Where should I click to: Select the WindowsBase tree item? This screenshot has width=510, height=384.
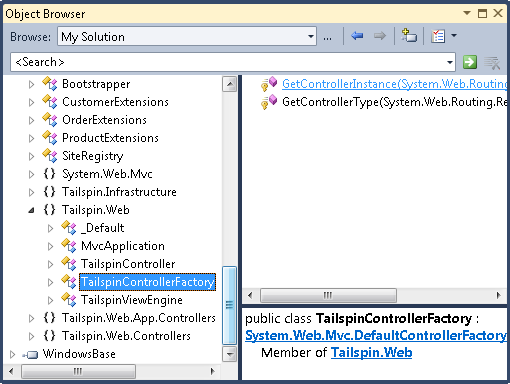pos(79,354)
